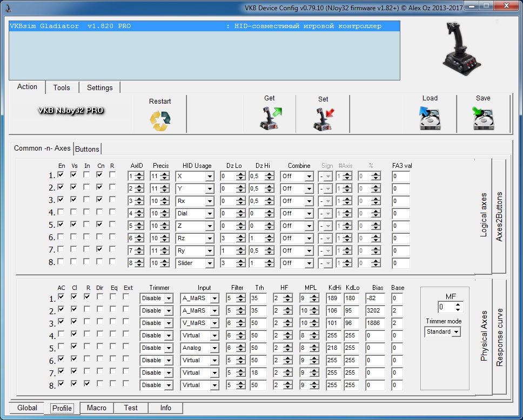
Task: Toggle AC checkbox for physical axis 1
Action: 61,297
